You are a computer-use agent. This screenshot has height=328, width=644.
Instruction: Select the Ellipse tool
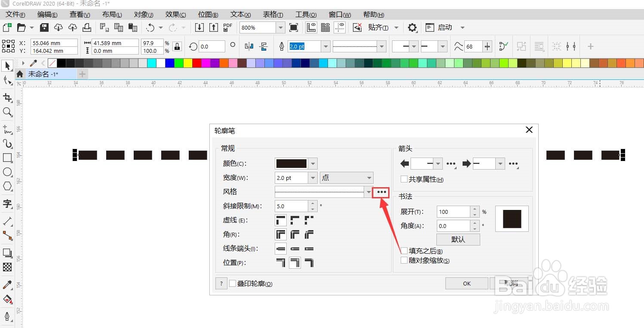tap(7, 172)
